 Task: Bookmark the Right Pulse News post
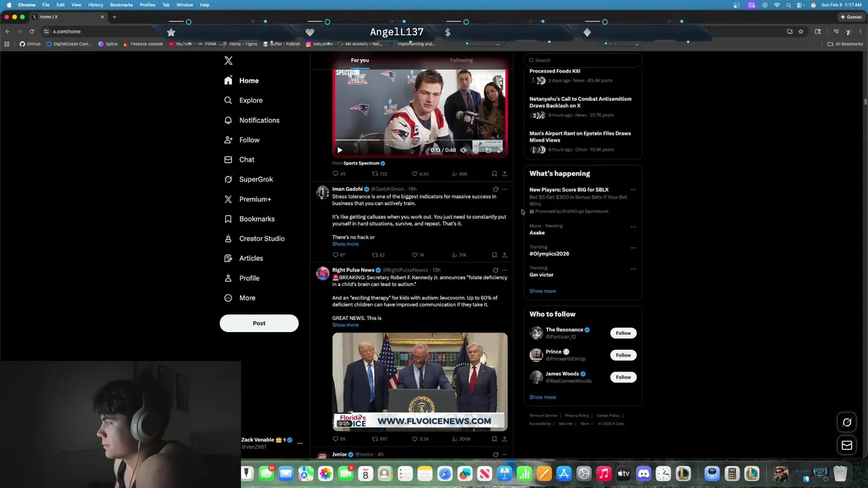(x=494, y=439)
